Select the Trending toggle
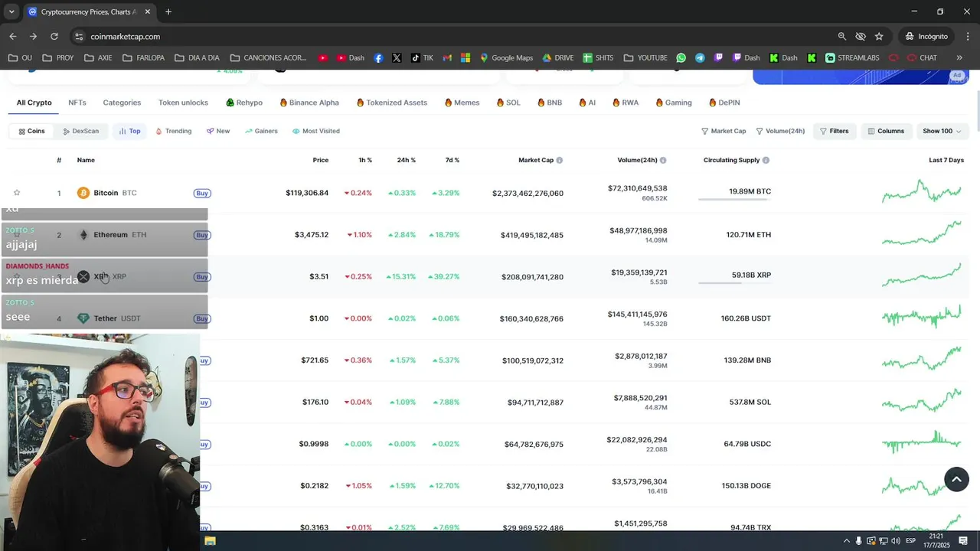980x551 pixels. (x=173, y=131)
